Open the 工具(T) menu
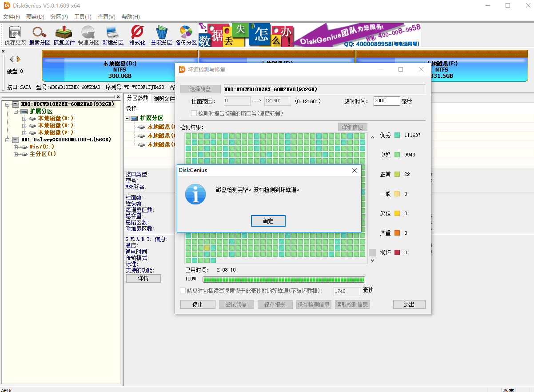Image resolution: width=534 pixels, height=392 pixels. click(83, 17)
